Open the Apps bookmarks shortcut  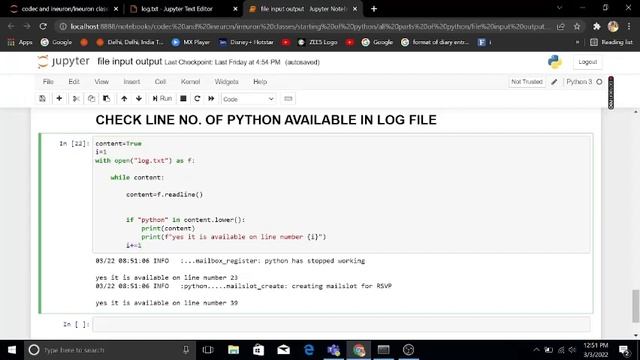coord(20,42)
